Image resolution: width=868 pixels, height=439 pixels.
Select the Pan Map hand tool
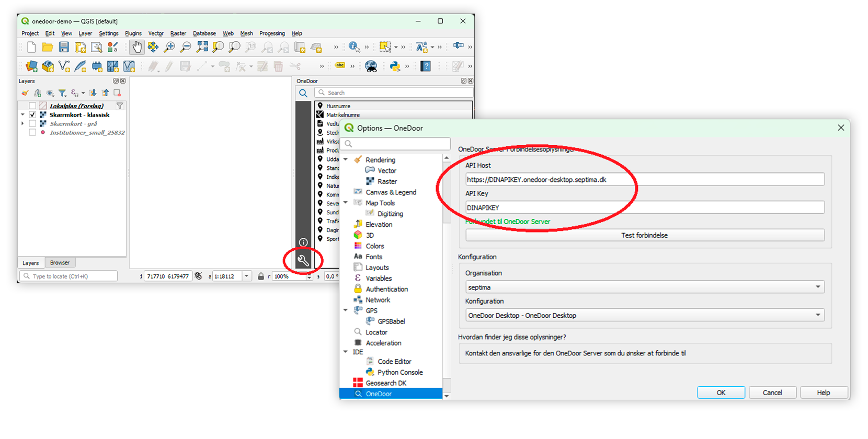(136, 47)
